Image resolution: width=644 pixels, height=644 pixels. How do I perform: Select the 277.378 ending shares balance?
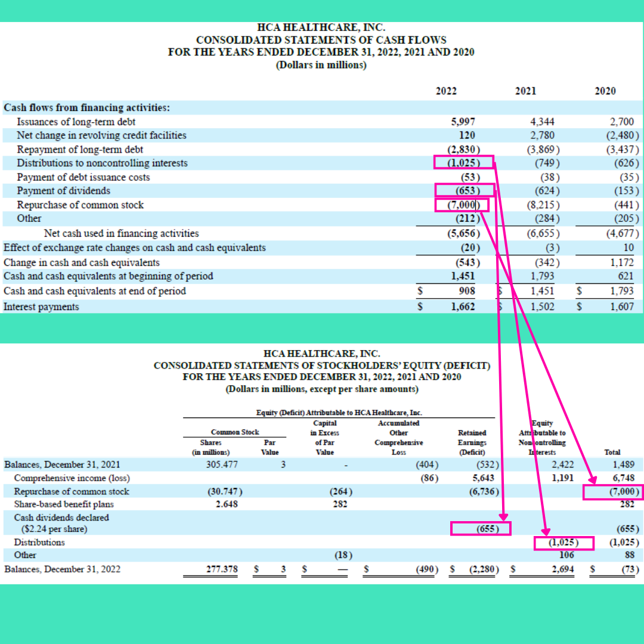click(x=222, y=569)
